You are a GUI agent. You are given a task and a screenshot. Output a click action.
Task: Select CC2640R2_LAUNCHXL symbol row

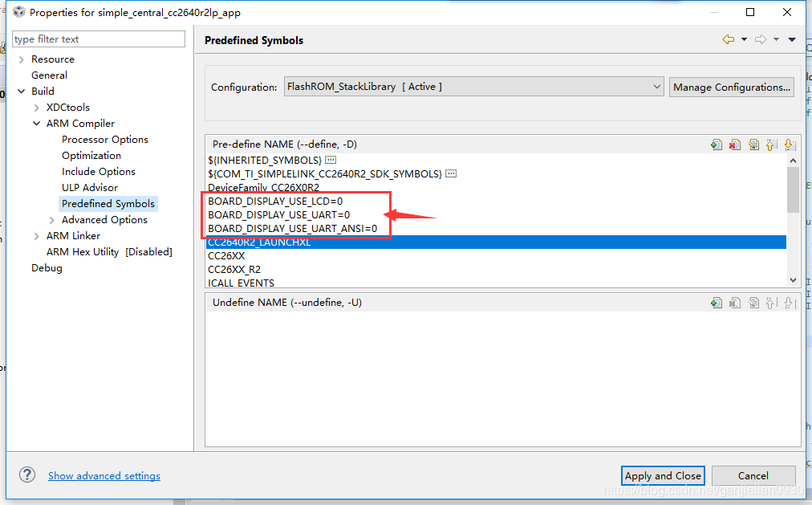[496, 242]
